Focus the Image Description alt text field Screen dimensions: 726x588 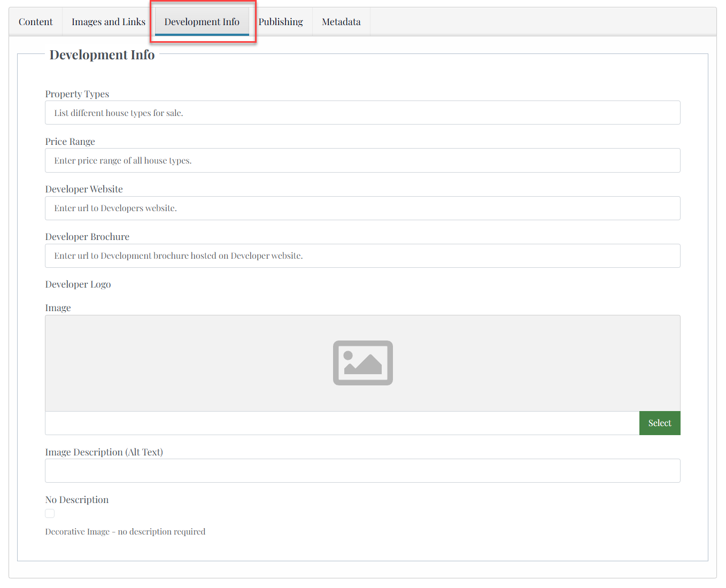362,471
